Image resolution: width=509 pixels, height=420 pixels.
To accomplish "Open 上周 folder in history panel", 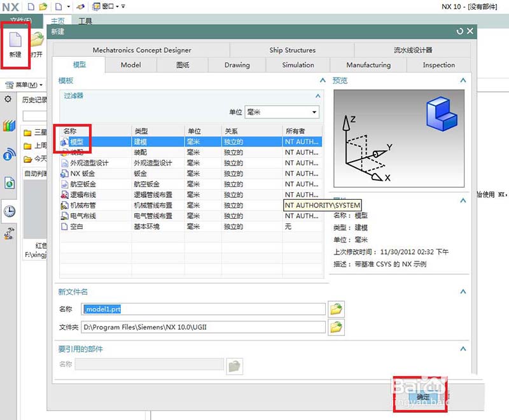I will [x=36, y=146].
